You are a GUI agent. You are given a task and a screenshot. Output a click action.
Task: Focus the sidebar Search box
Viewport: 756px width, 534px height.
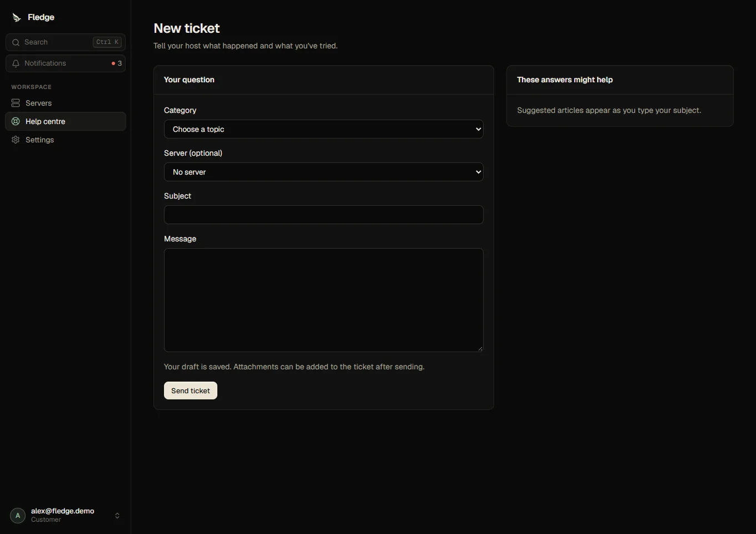tap(66, 42)
